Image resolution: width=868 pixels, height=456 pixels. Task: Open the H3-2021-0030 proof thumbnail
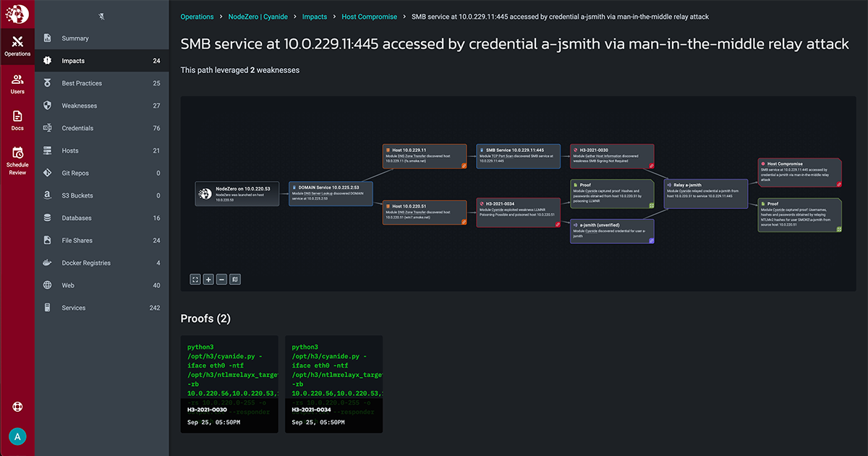[229, 384]
